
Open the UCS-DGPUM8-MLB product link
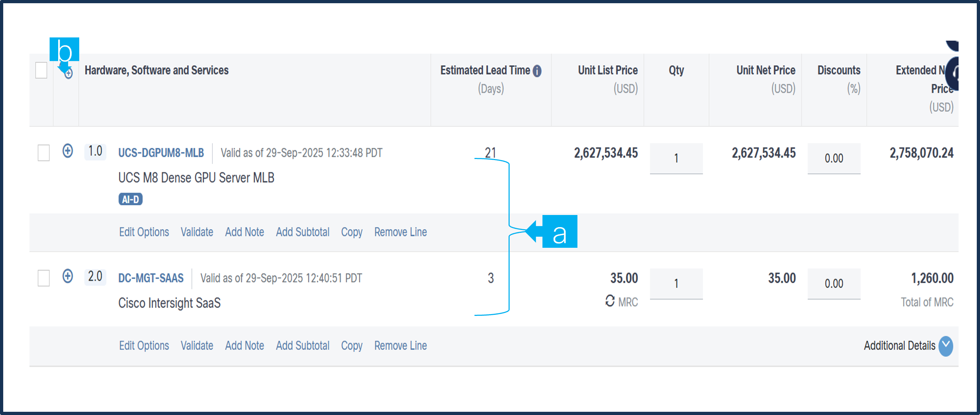point(161,153)
